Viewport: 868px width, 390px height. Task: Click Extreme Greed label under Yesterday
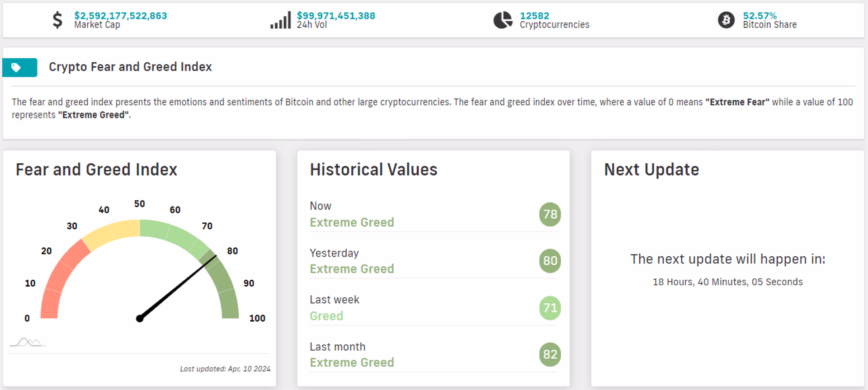pyautogui.click(x=352, y=269)
